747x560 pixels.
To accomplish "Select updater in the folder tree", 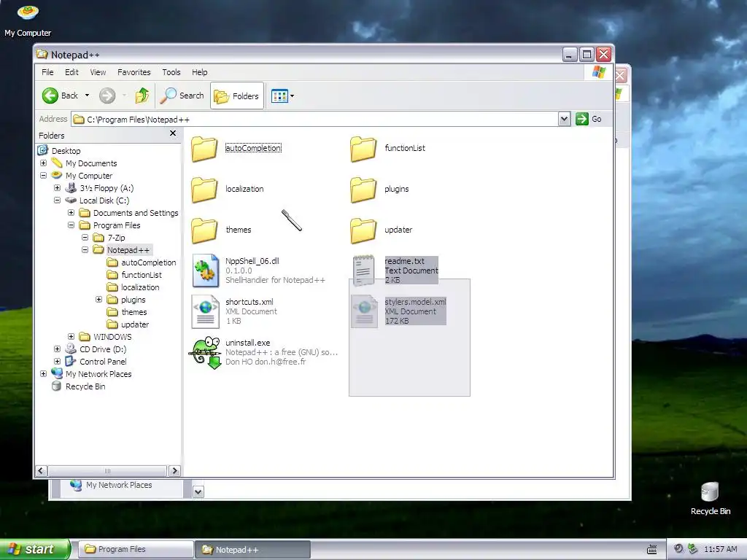I will point(135,324).
